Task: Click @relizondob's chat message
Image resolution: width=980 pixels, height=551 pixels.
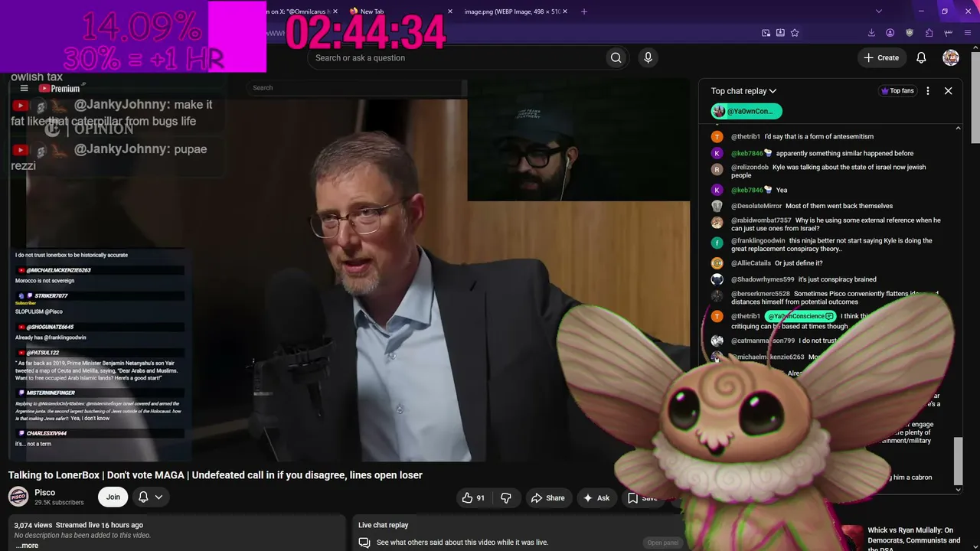Action: (828, 171)
